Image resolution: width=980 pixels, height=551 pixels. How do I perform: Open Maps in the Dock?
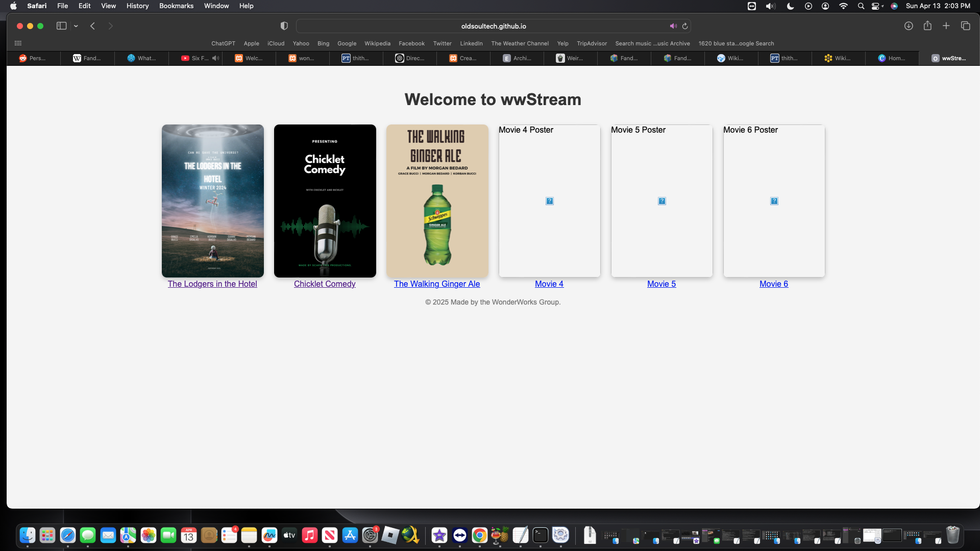(x=128, y=535)
